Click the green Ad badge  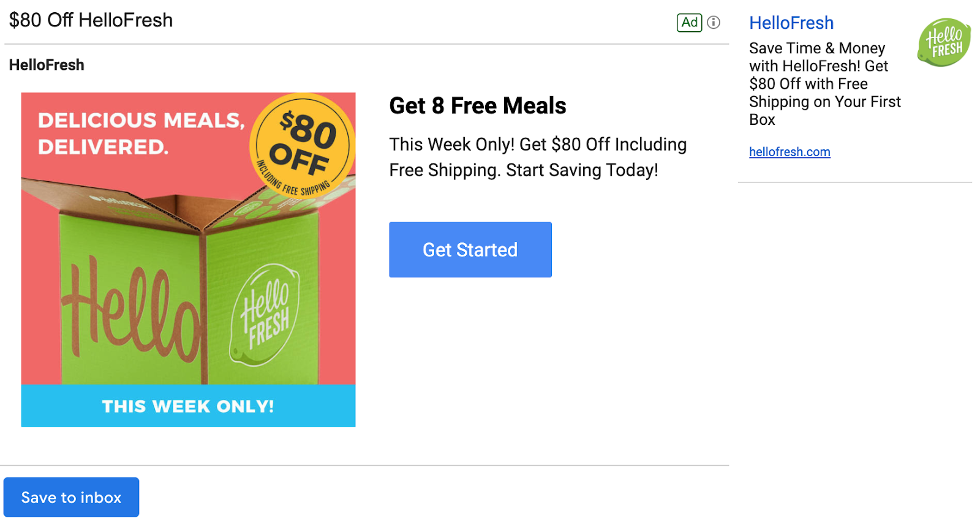click(690, 23)
